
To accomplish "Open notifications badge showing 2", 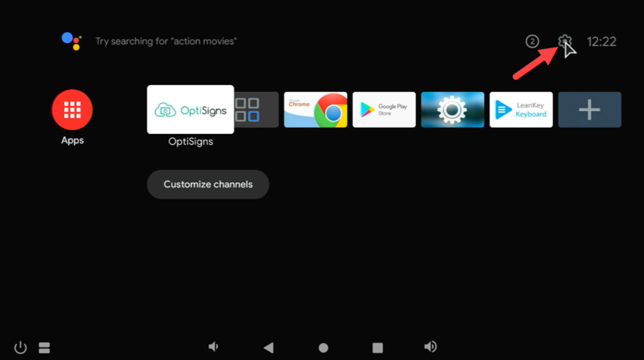I will coord(532,42).
